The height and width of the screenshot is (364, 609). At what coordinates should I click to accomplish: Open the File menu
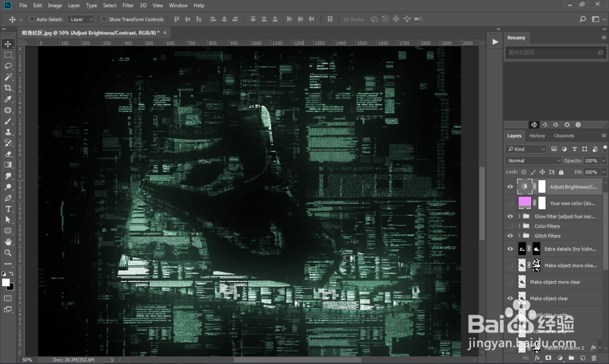(x=23, y=5)
